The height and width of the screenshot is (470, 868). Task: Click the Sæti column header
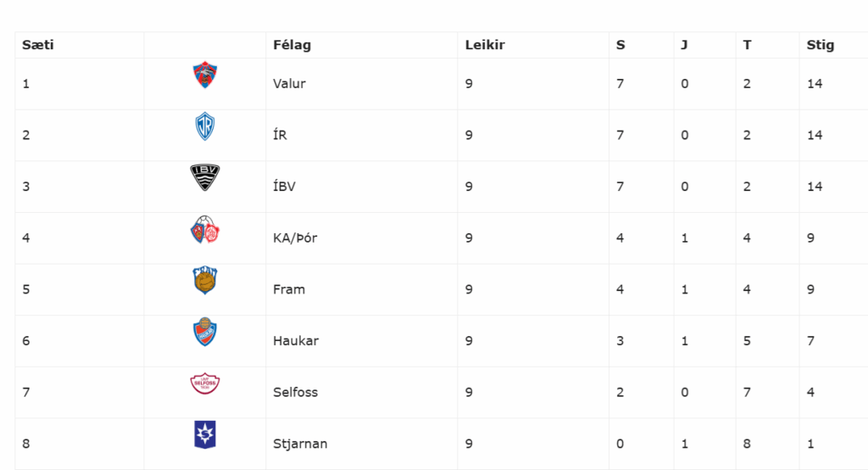[38, 45]
